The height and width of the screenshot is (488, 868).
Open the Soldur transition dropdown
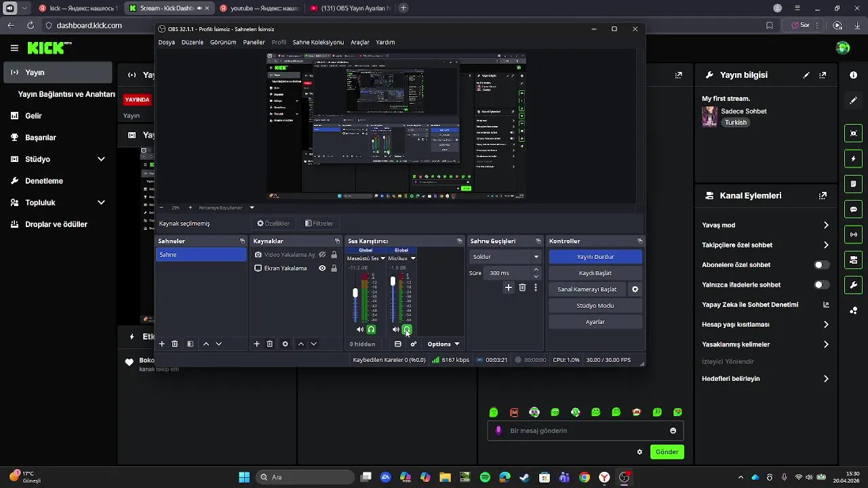pyautogui.click(x=505, y=257)
